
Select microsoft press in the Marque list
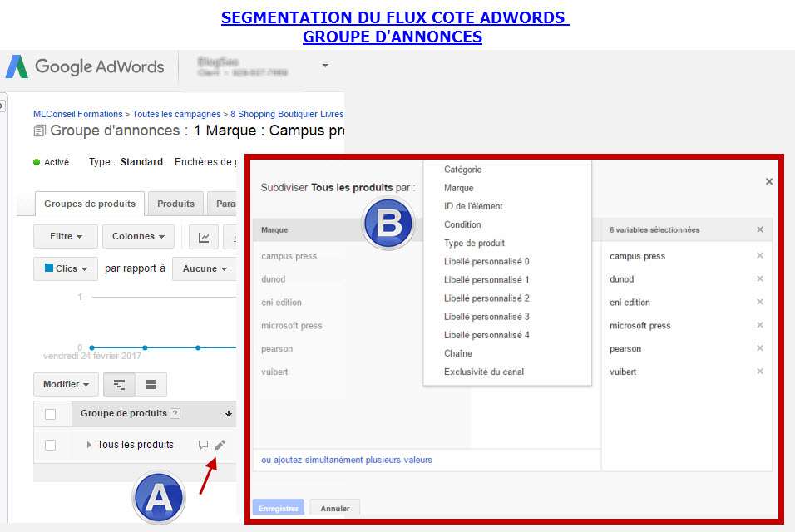pos(292,326)
